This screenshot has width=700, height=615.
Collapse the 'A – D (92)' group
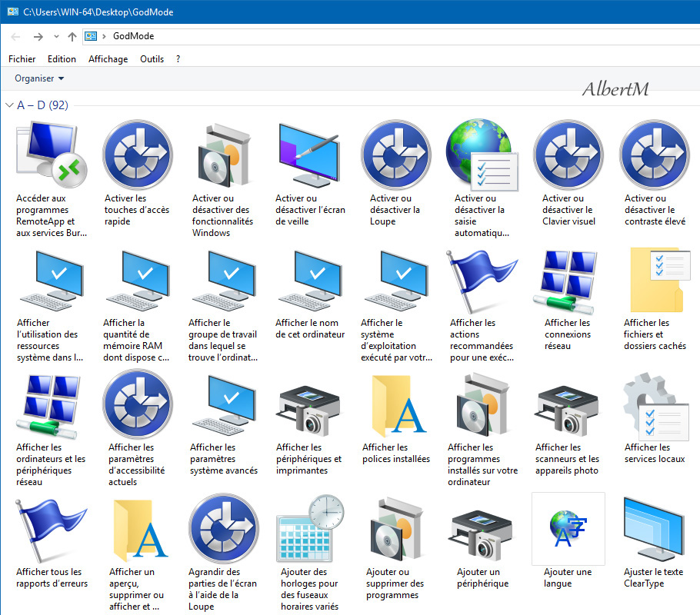(x=9, y=105)
